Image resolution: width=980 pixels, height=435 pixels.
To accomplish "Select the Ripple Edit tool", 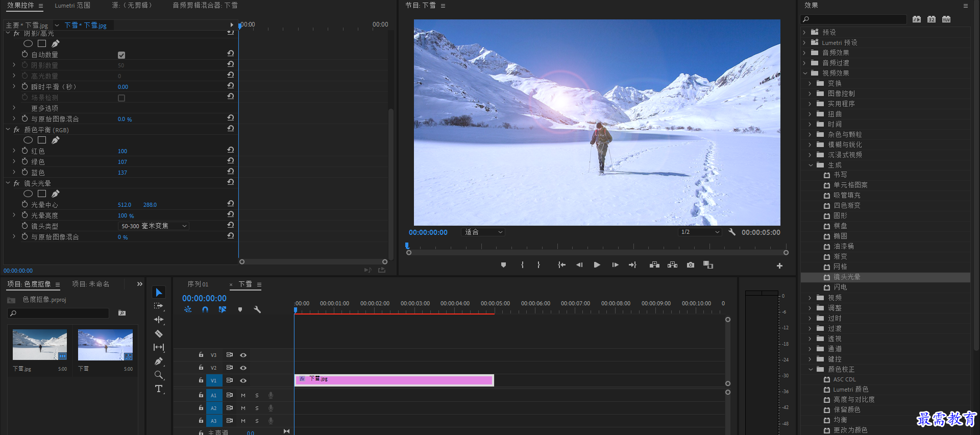I will [x=159, y=320].
